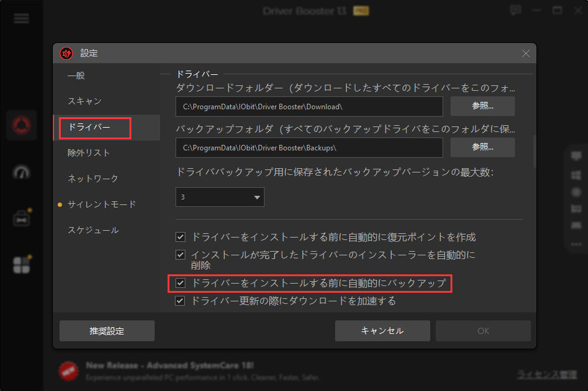Toggle auto delete of installers after installation
The image size is (588, 391).
click(180, 255)
